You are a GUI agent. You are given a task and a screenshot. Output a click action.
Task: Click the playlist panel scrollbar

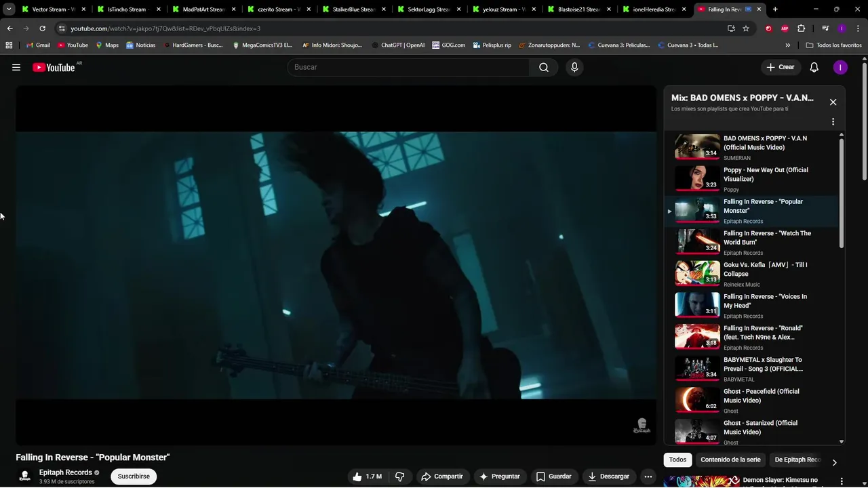[842, 193]
